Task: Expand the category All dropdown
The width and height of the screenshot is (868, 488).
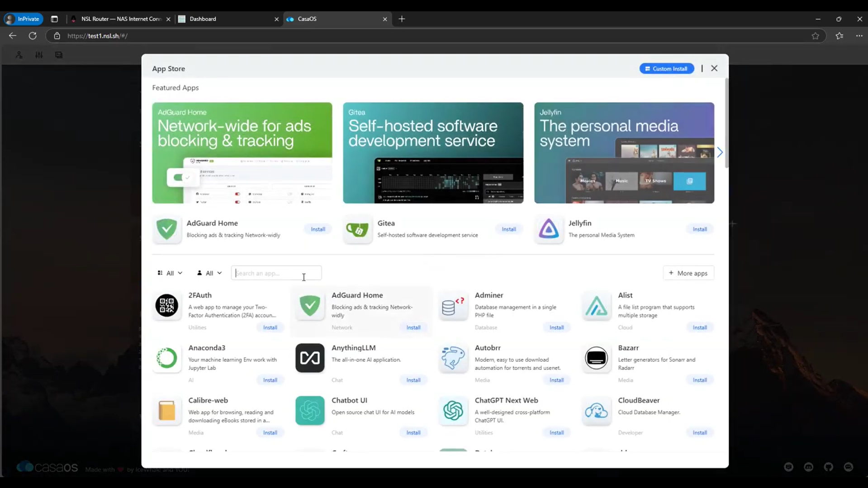Action: click(x=170, y=273)
